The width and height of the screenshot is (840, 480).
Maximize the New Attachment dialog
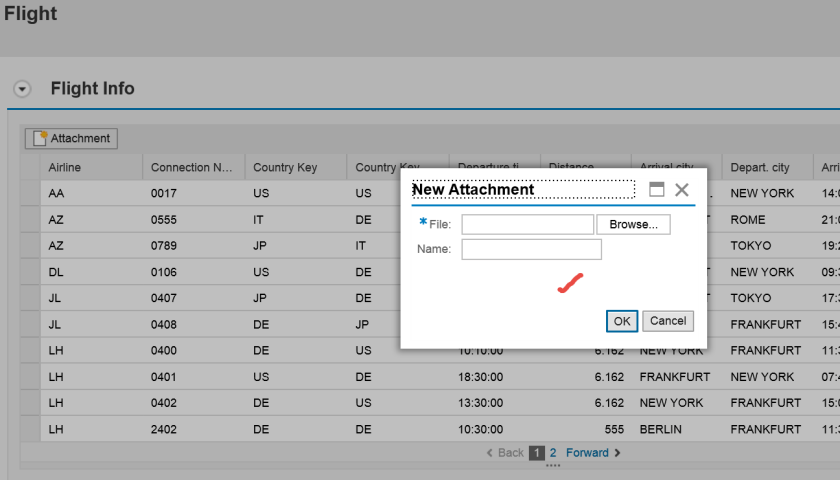(657, 189)
